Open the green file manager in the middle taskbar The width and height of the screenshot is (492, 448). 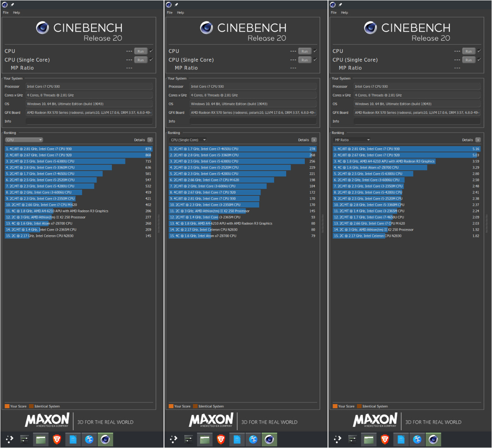[205, 439]
